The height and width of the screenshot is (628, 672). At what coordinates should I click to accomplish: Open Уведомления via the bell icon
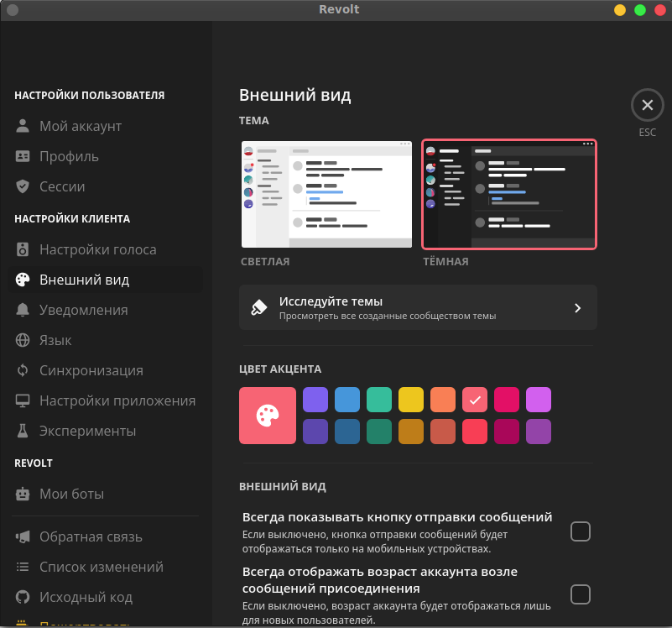[22, 310]
